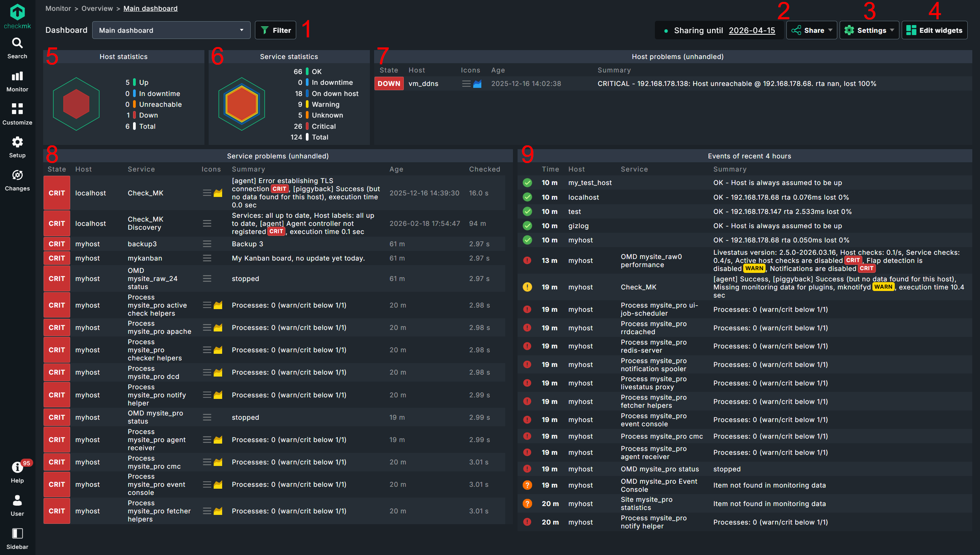Open the Service statistics hexagon chart

pyautogui.click(x=242, y=104)
